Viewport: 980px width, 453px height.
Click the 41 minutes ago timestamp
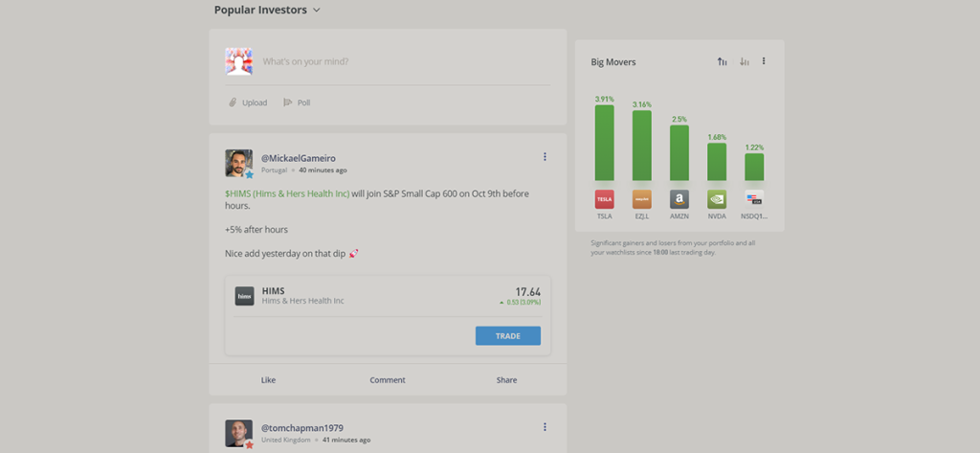[346, 440]
